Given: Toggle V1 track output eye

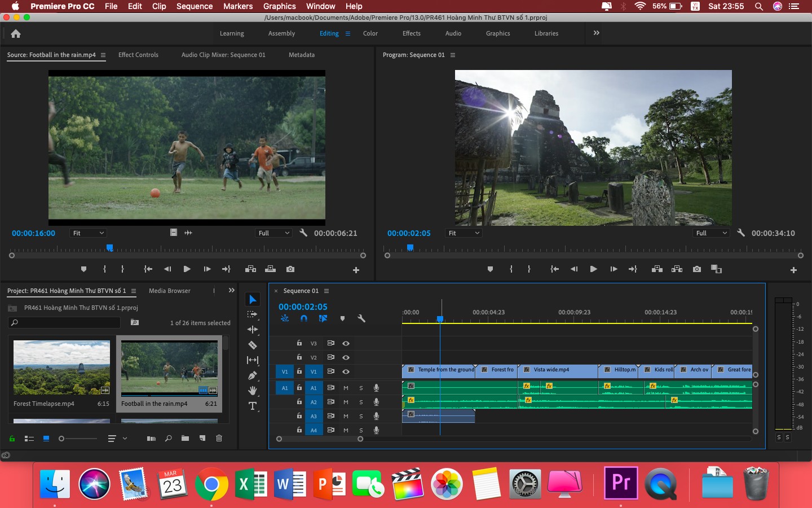Looking at the screenshot, I should (346, 371).
